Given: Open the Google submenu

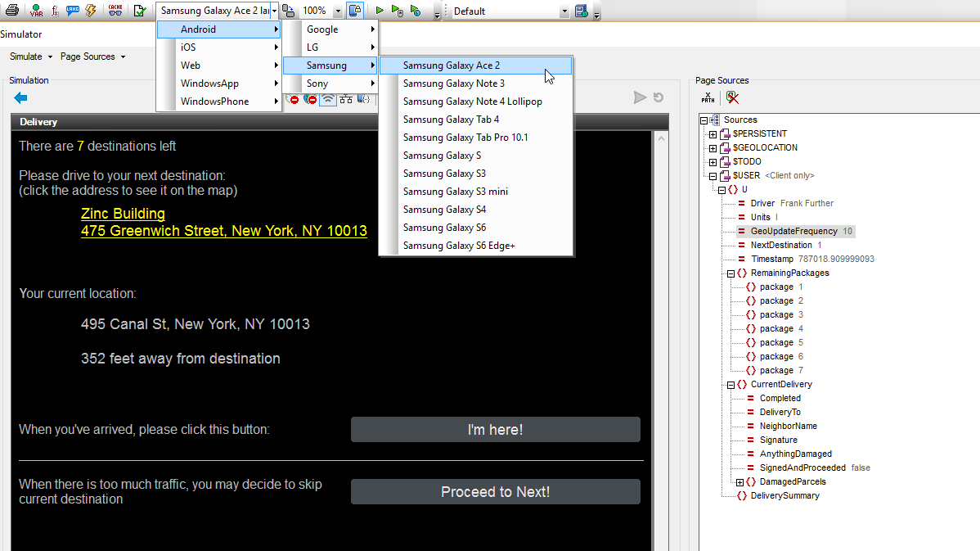Looking at the screenshot, I should (330, 29).
